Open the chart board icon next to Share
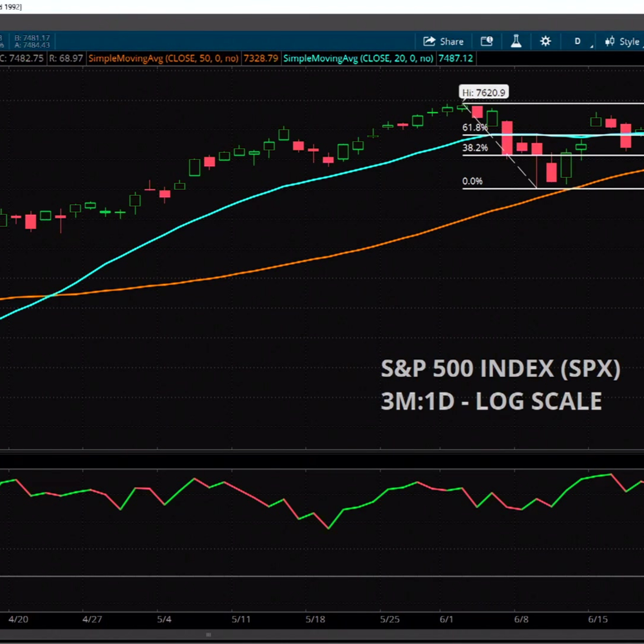The width and height of the screenshot is (644, 644). pos(487,42)
